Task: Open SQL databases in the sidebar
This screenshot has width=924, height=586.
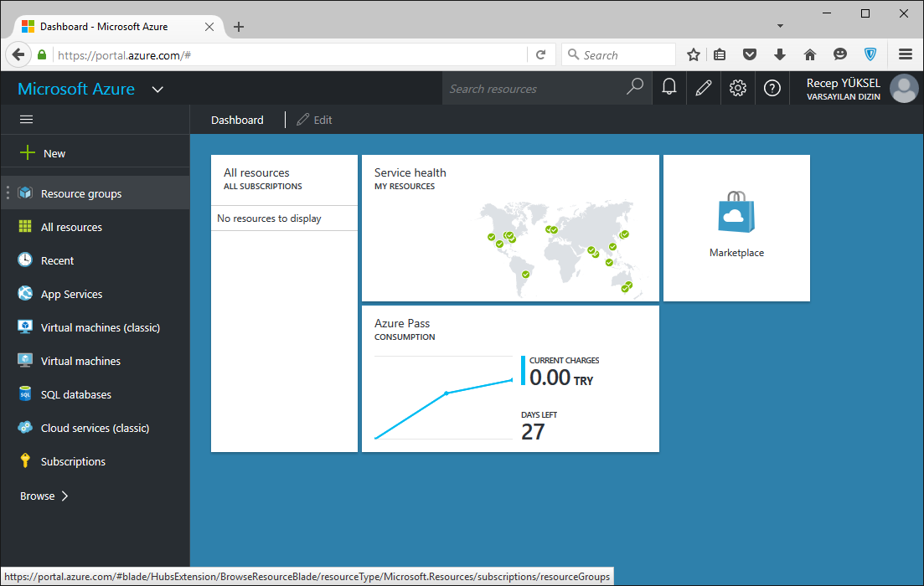Action: [x=95, y=394]
